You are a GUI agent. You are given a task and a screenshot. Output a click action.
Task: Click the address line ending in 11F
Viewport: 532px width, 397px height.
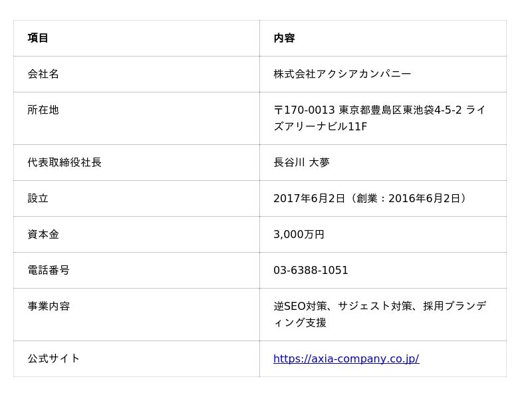[321, 126]
